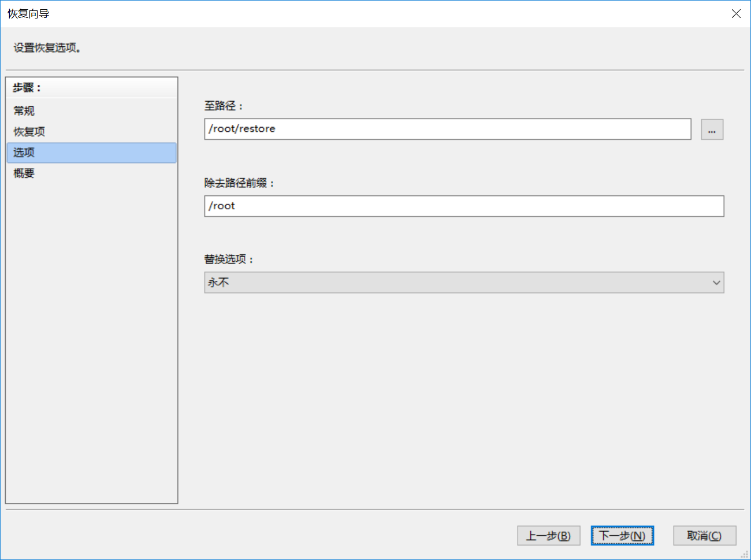The image size is (751, 560).
Task: Click the 恢复向导 title bar text
Action: 28,14
